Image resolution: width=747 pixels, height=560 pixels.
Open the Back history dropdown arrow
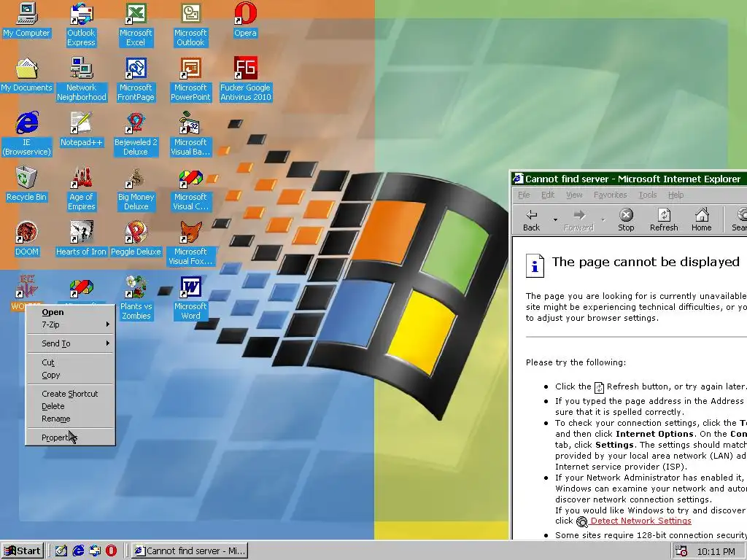coord(555,220)
